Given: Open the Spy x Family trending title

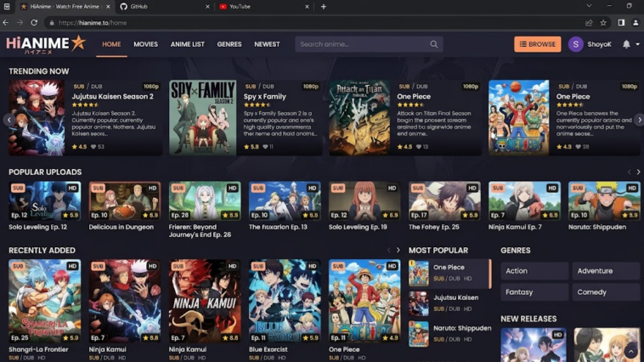Looking at the screenshot, I should (x=264, y=97).
